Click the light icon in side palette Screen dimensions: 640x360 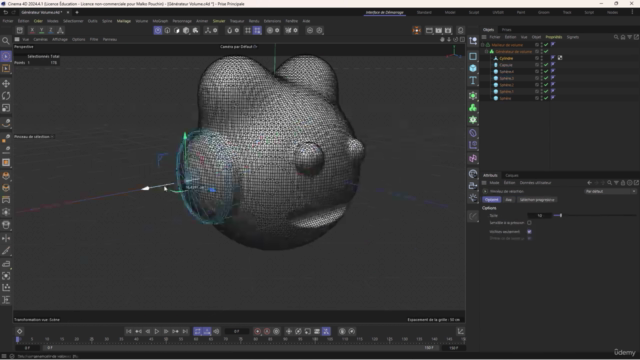(473, 198)
